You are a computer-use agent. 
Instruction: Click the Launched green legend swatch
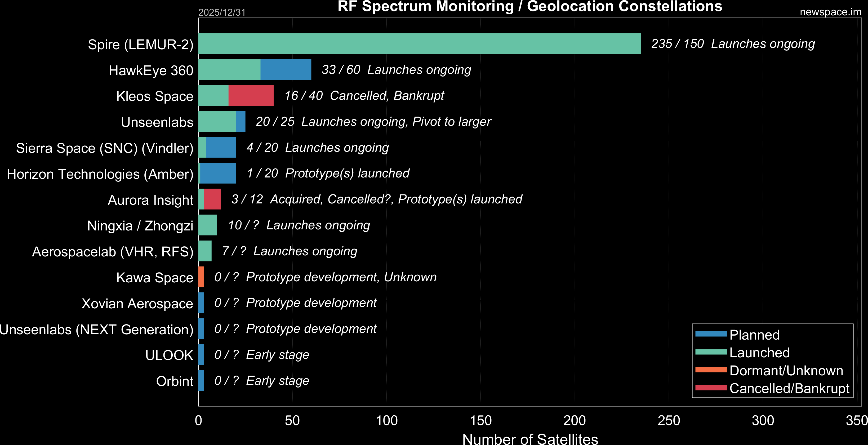pyautogui.click(x=711, y=352)
